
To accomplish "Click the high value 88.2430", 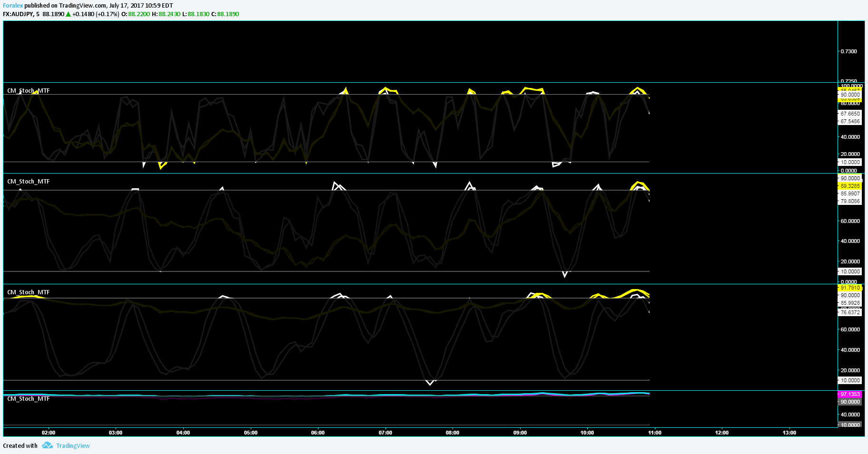I will [x=169, y=14].
